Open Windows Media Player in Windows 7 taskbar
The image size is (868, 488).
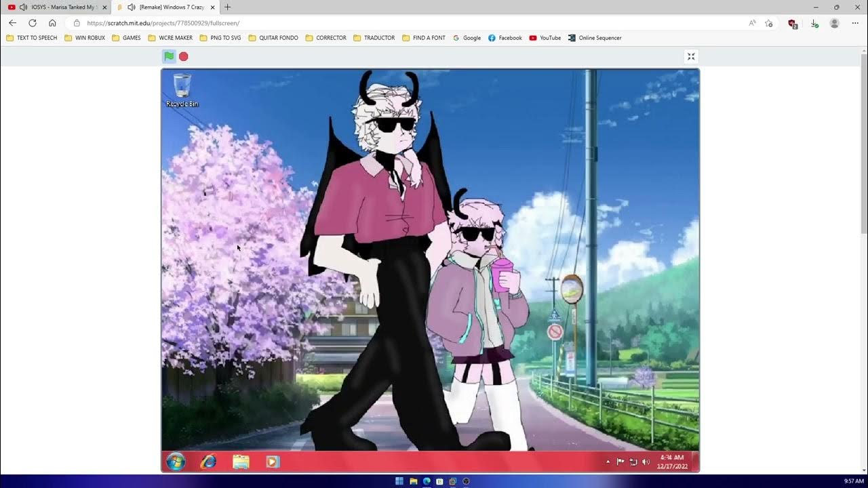273,462
